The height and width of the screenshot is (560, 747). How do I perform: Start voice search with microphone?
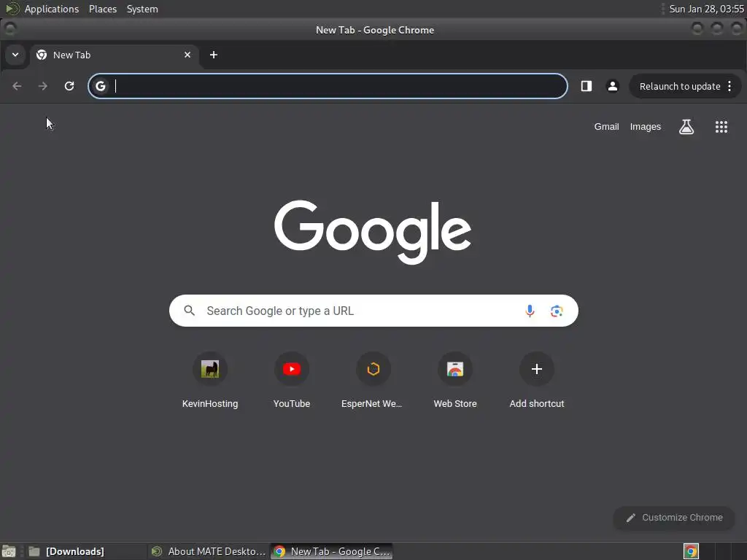pos(530,311)
